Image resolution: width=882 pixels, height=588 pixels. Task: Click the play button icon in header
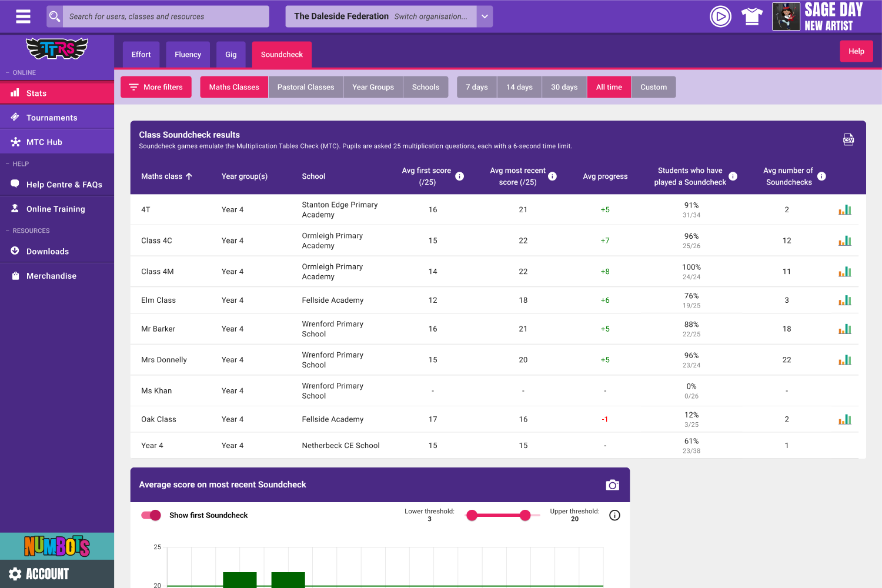[720, 16]
